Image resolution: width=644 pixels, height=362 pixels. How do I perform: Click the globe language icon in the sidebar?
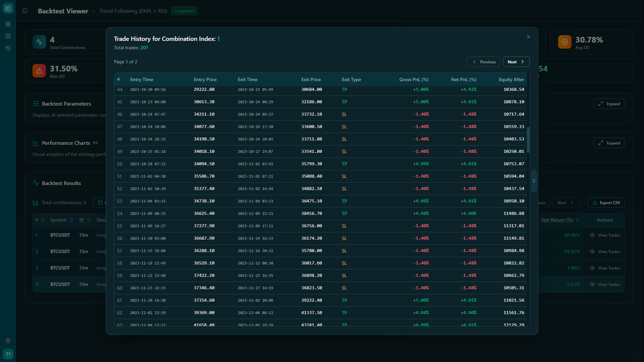pyautogui.click(x=8, y=341)
